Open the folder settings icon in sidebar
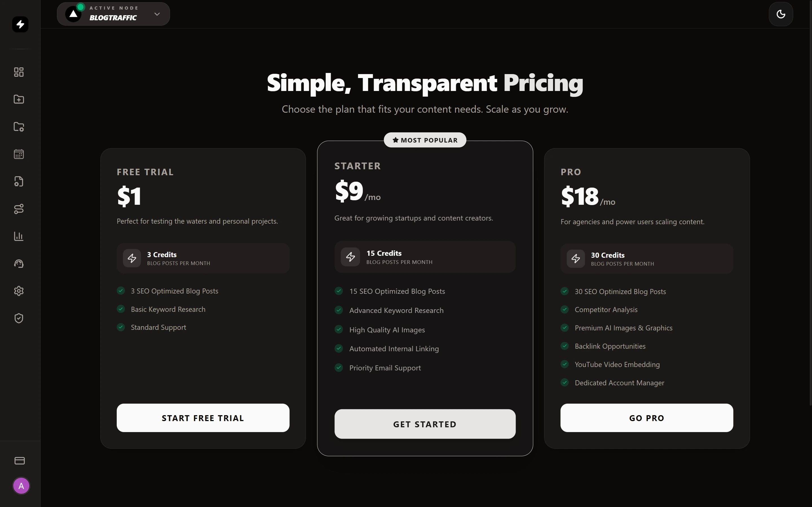Viewport: 812px width, 507px height. (x=19, y=127)
